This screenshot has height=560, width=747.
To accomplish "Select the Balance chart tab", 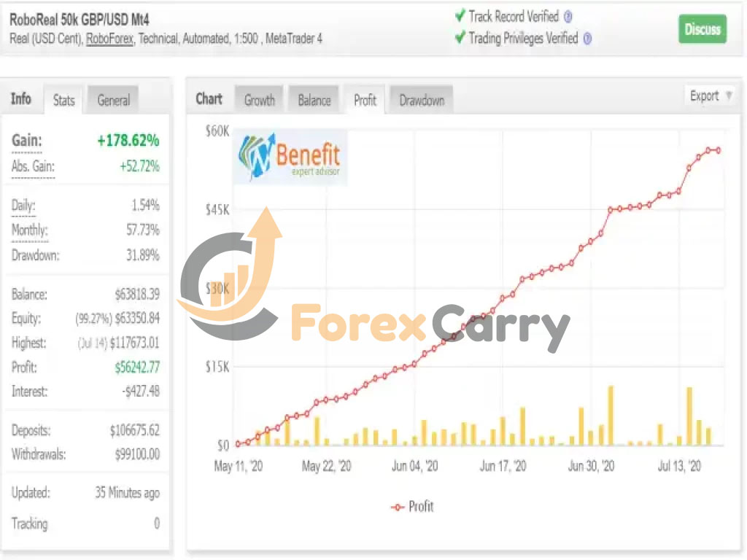I will point(314,100).
